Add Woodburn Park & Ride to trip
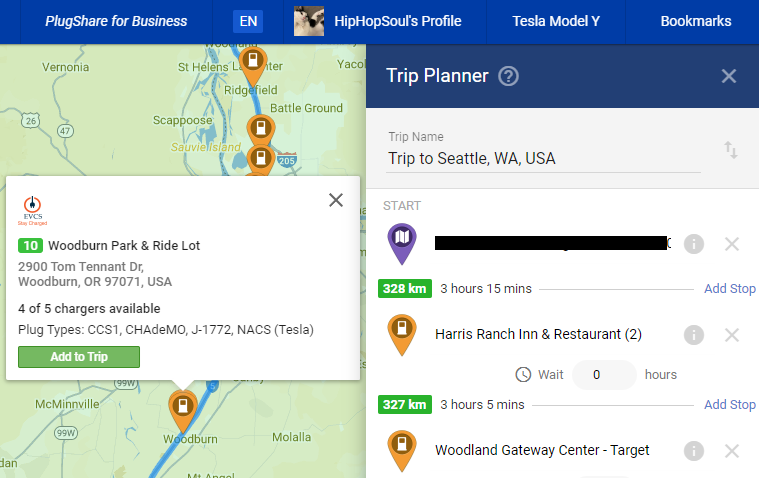Screen dimensions: 759x478 tap(79, 357)
